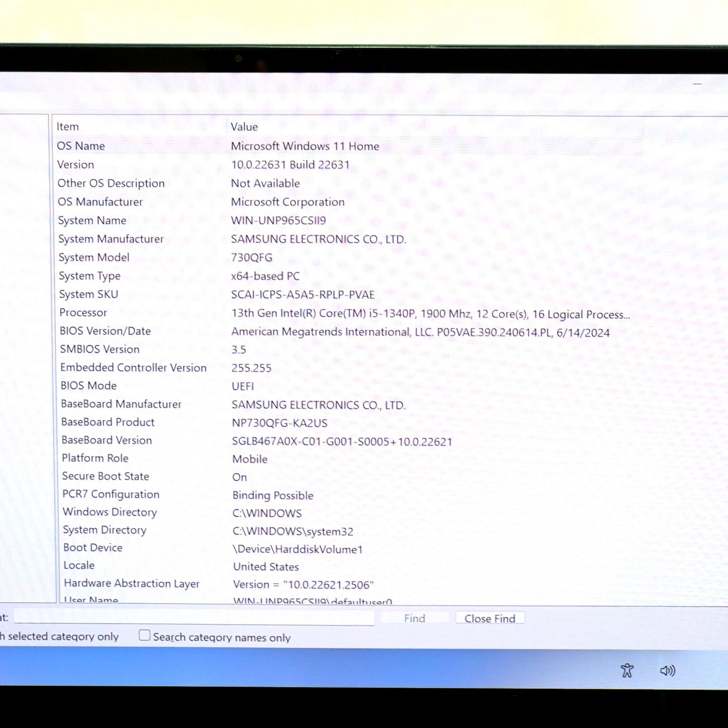The image size is (728, 728).
Task: Focus the Find what text field
Action: coord(194,617)
